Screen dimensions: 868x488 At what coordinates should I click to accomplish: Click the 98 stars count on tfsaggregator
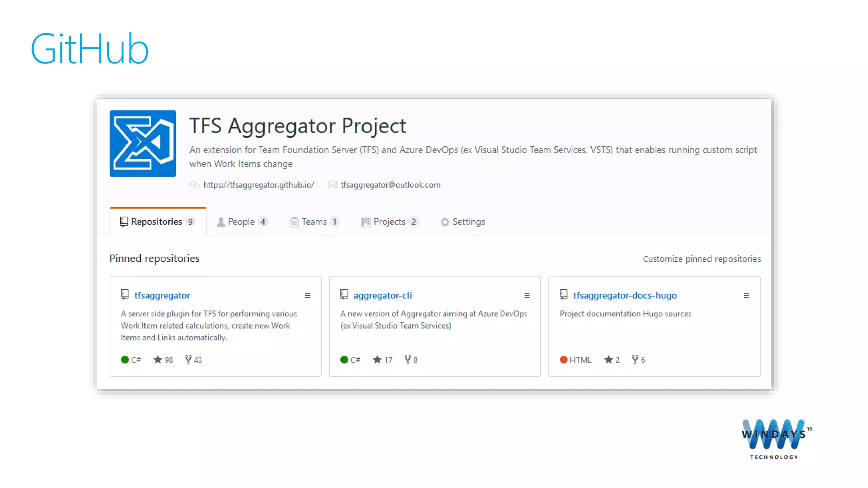pos(164,360)
